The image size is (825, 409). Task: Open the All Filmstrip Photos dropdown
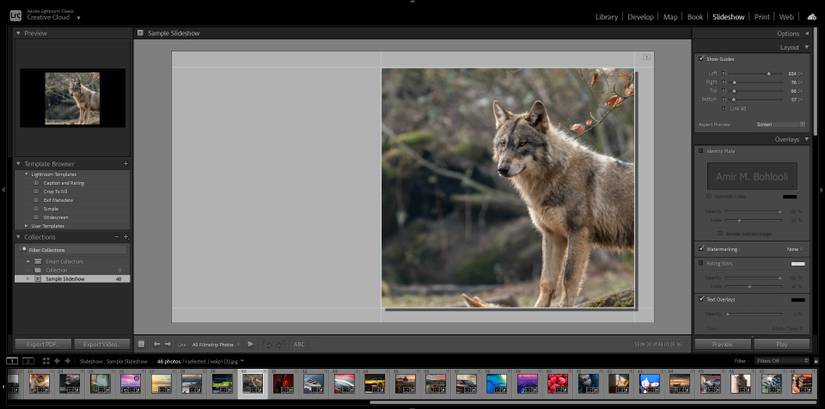(215, 345)
